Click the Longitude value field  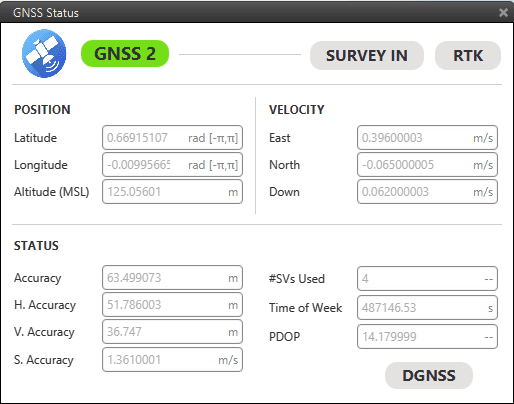172,165
